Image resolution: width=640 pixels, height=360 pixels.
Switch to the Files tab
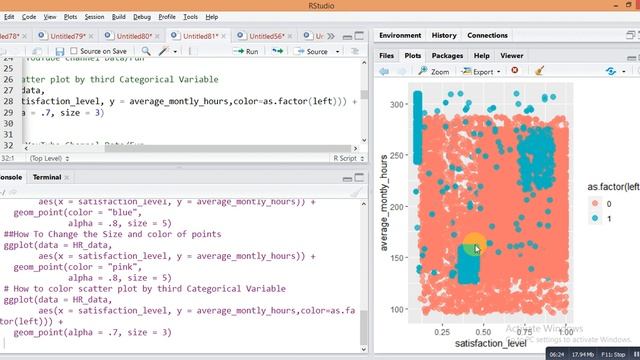point(387,56)
